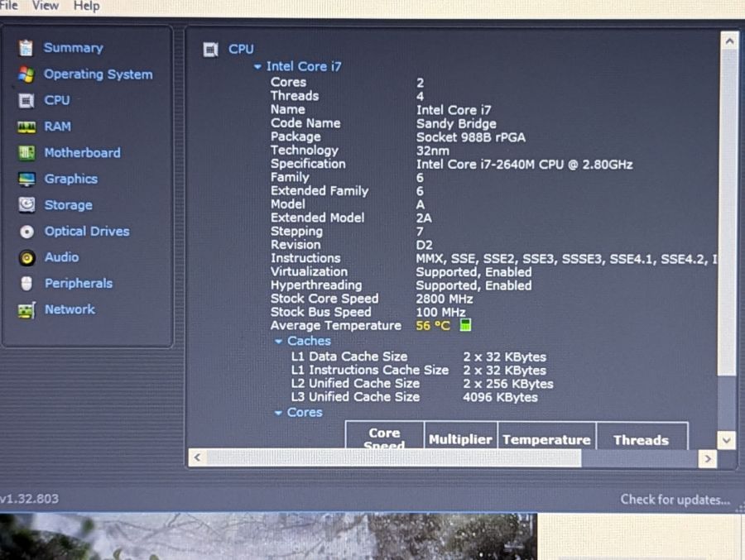Open the File menu
Viewport: 745px width, 560px height.
[x=8, y=6]
